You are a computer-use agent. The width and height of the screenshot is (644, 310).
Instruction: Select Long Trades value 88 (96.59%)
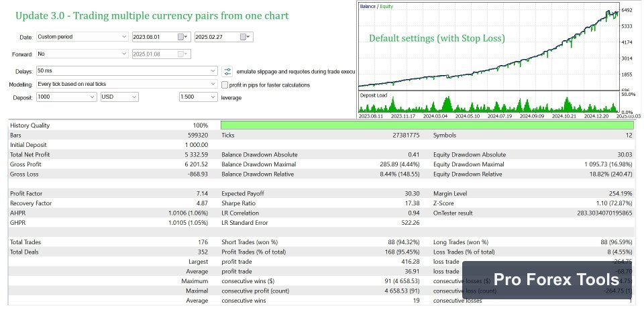coord(616,242)
